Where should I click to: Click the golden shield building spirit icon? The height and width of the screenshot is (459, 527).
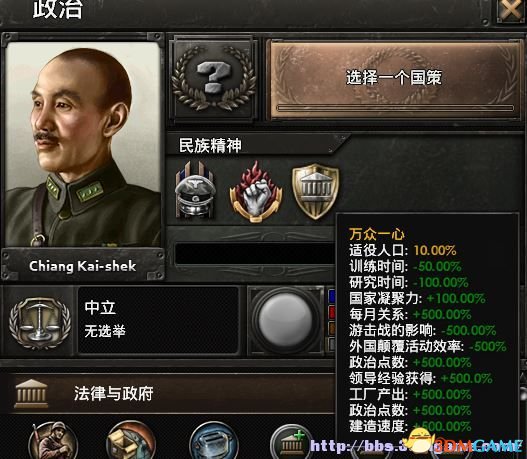[x=315, y=191]
